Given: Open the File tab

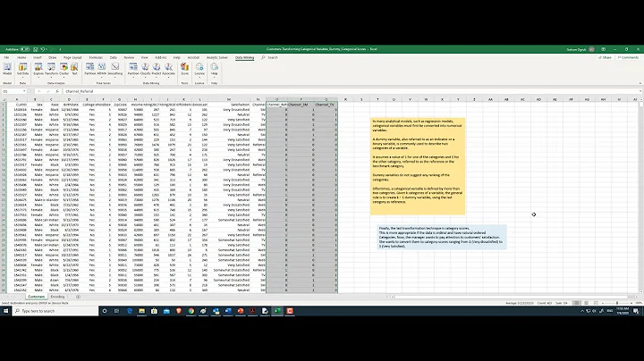Looking at the screenshot, I should point(6,58).
